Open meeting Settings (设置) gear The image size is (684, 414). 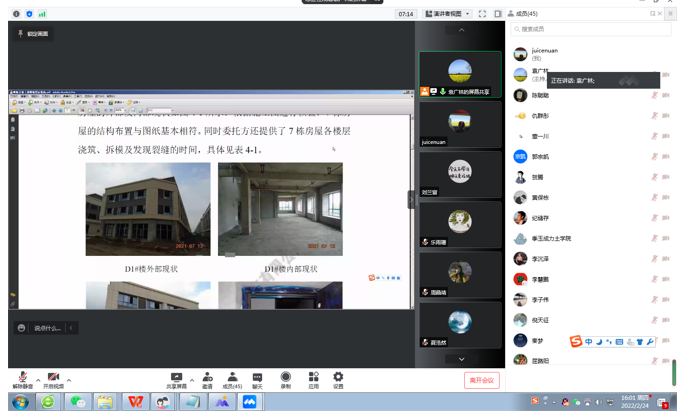tap(338, 378)
